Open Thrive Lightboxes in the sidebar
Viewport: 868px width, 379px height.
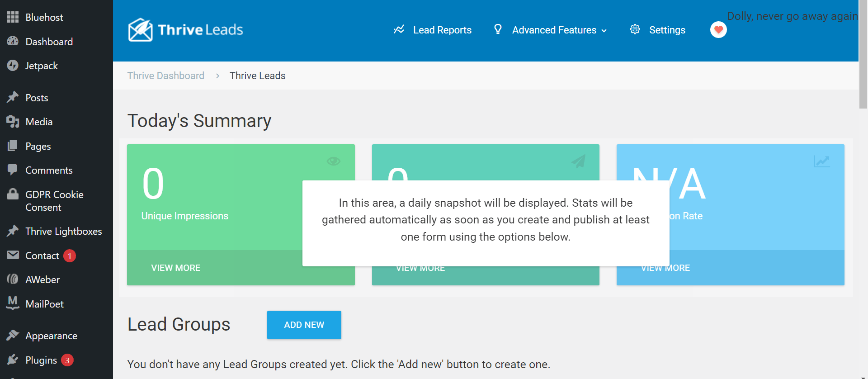point(63,232)
